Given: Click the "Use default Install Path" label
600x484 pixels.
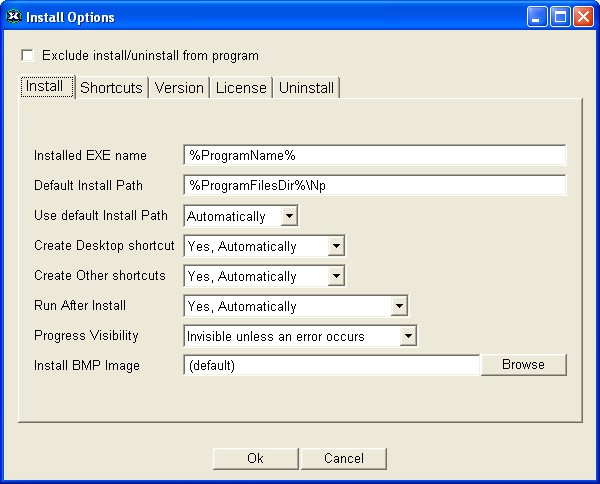Looking at the screenshot, I should (x=101, y=215).
